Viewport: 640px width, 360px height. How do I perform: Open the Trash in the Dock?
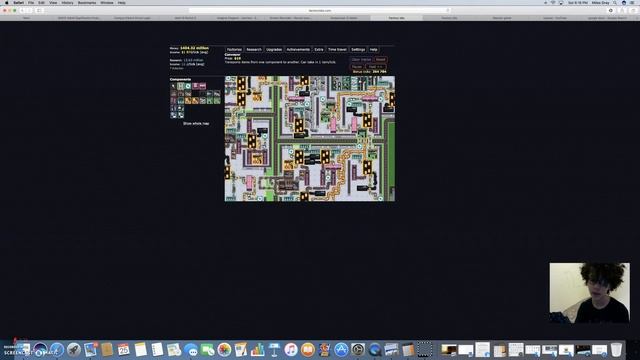point(616,350)
